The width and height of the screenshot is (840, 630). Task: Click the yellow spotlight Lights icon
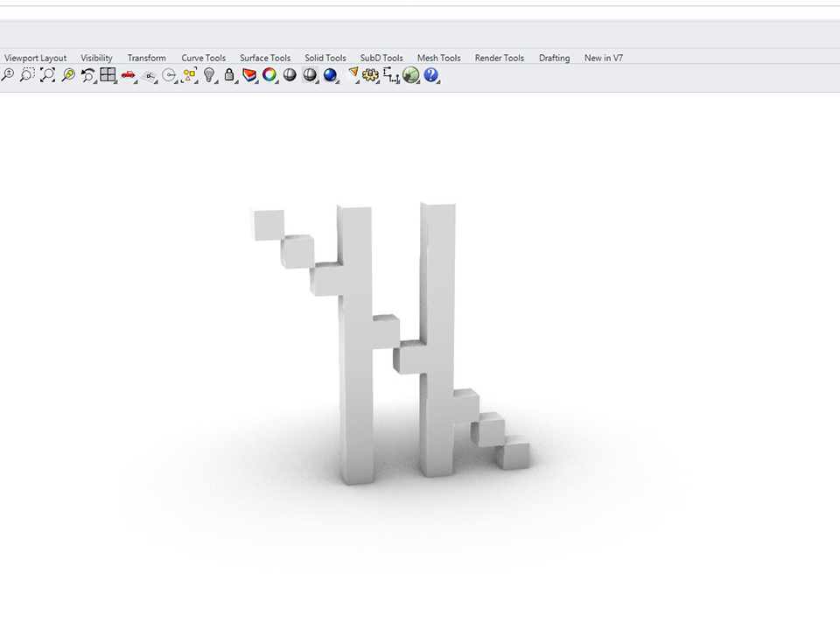(353, 73)
